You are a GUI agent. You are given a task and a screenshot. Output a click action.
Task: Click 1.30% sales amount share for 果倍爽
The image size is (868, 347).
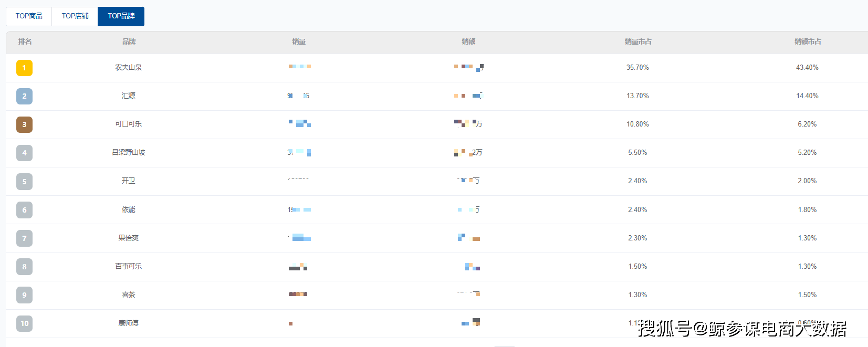click(807, 238)
